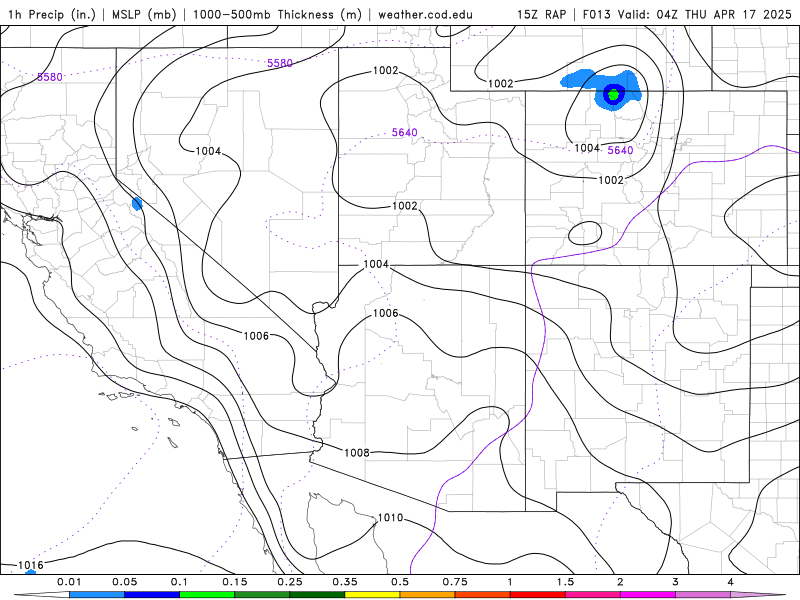Select the medium green 0.15 inch legend swatch
This screenshot has height=600, width=800.
(262, 595)
